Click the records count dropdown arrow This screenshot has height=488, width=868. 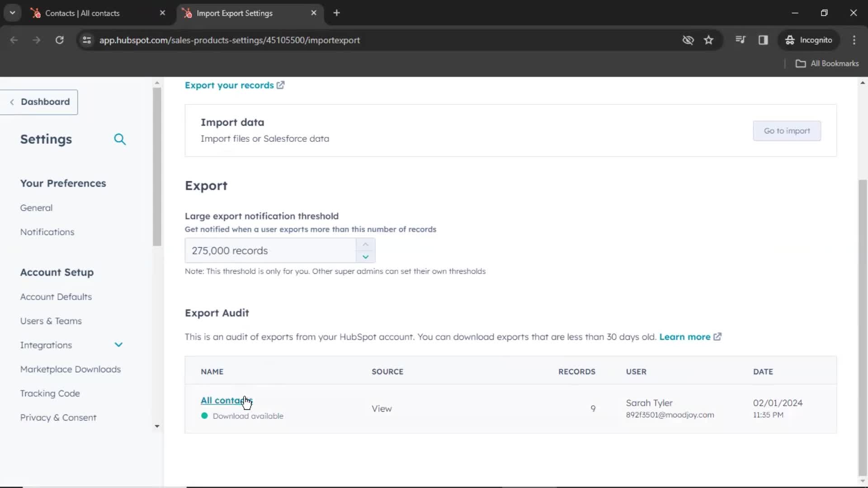(366, 256)
